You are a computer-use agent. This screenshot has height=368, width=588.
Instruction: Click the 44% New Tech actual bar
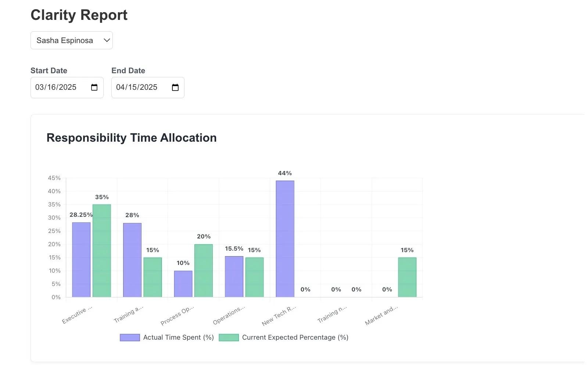(x=285, y=239)
